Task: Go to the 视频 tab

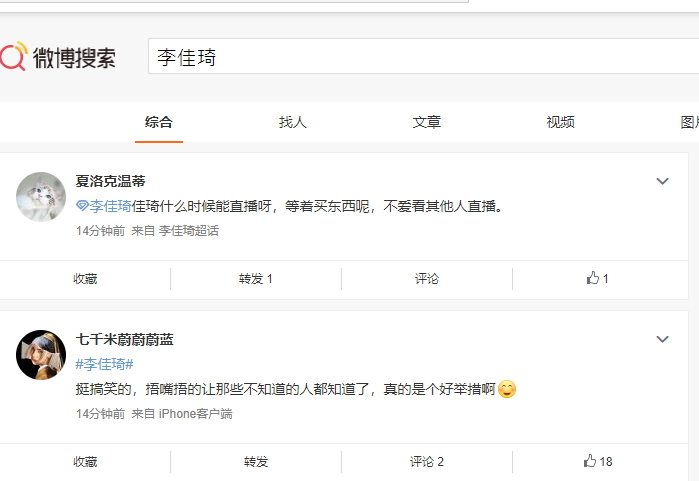Action: (x=561, y=122)
